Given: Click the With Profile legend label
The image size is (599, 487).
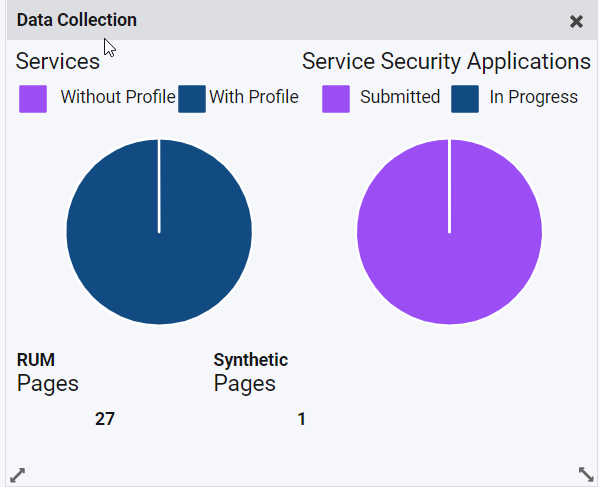Looking at the screenshot, I should point(254,97).
